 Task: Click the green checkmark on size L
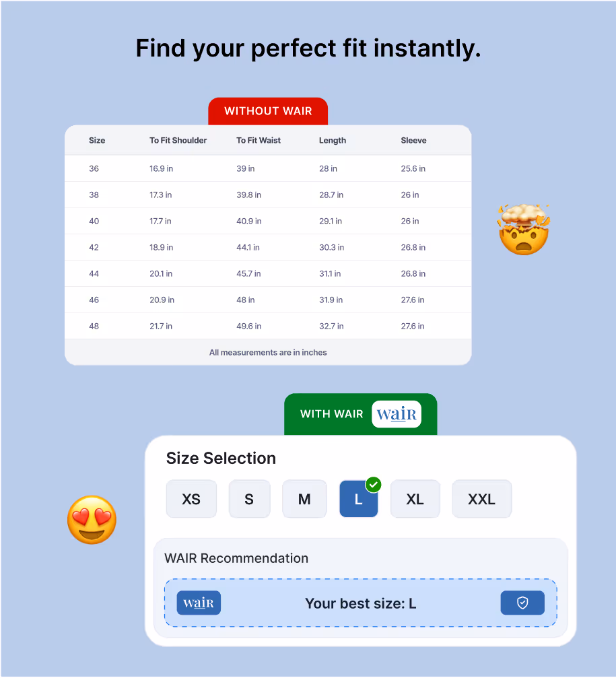pos(374,484)
